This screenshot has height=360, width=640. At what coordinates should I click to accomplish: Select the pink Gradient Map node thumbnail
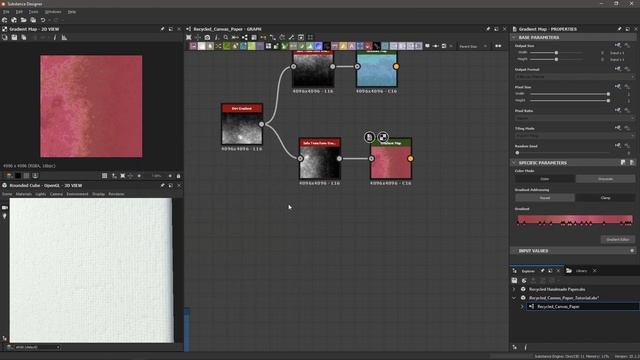pos(391,162)
